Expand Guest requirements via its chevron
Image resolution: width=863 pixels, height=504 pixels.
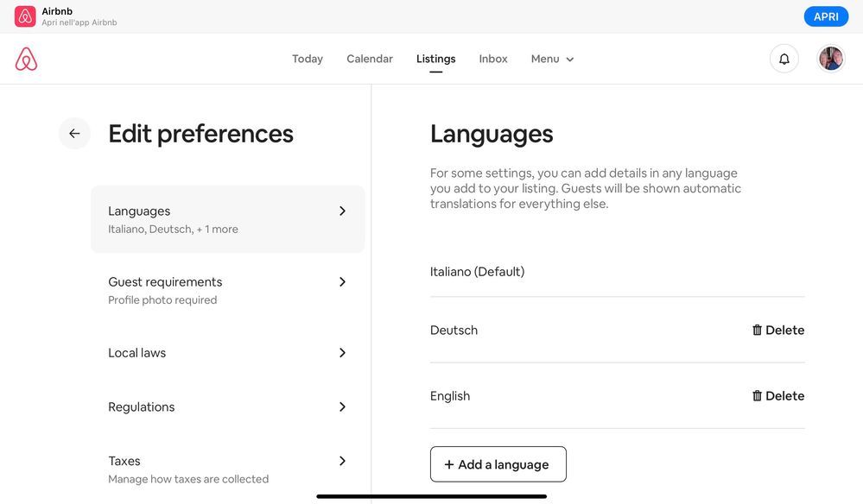coord(342,282)
